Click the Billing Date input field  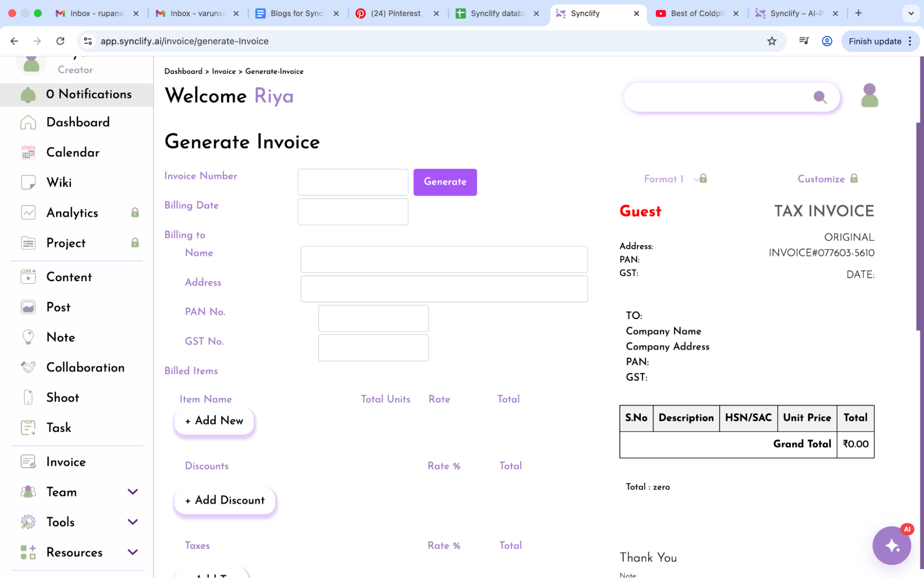pos(353,212)
